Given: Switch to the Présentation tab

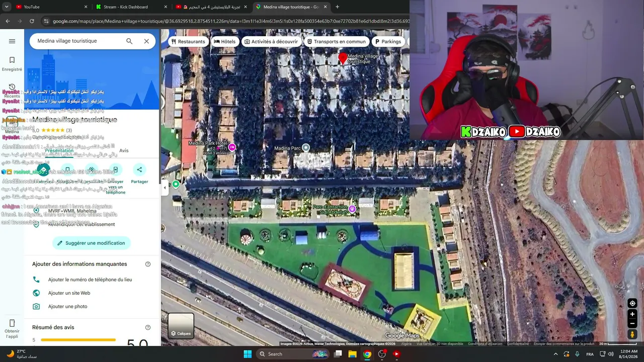Looking at the screenshot, I should click(x=59, y=150).
